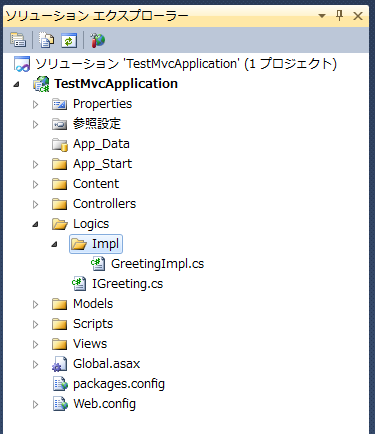Select the Controllers folder name

104,204
